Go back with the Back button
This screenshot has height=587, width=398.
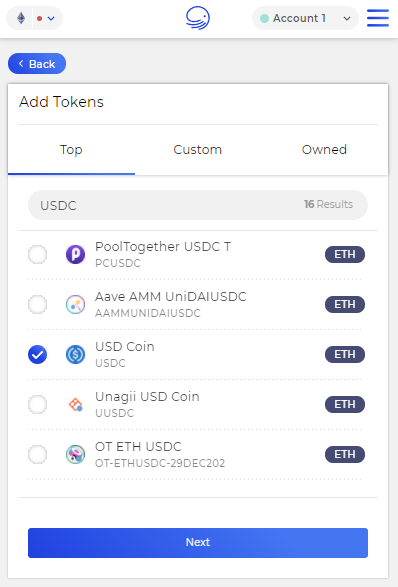point(37,64)
